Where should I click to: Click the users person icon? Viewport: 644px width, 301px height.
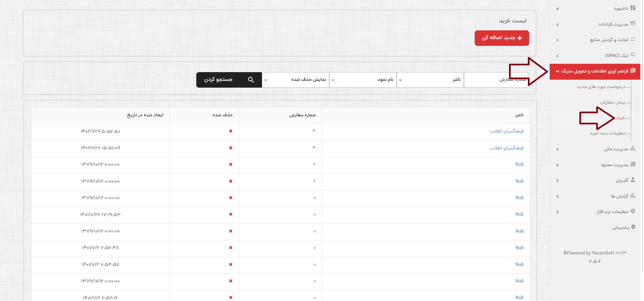[x=633, y=180]
